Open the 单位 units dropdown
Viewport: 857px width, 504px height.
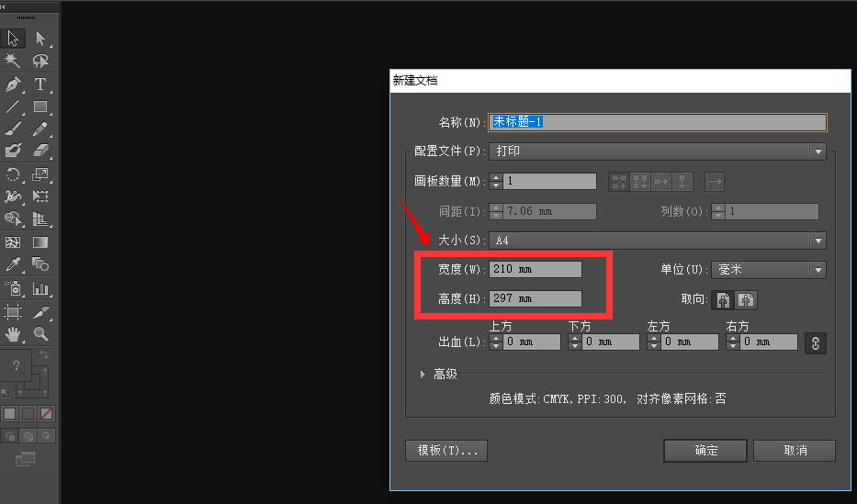tap(769, 269)
